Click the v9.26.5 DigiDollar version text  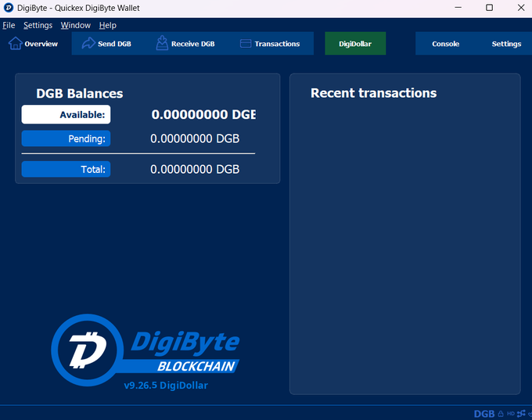(x=166, y=386)
